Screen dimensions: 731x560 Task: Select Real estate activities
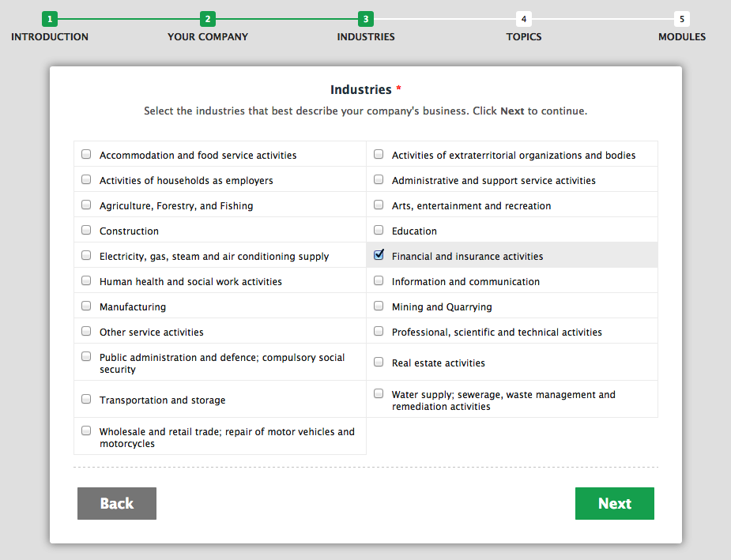[379, 362]
